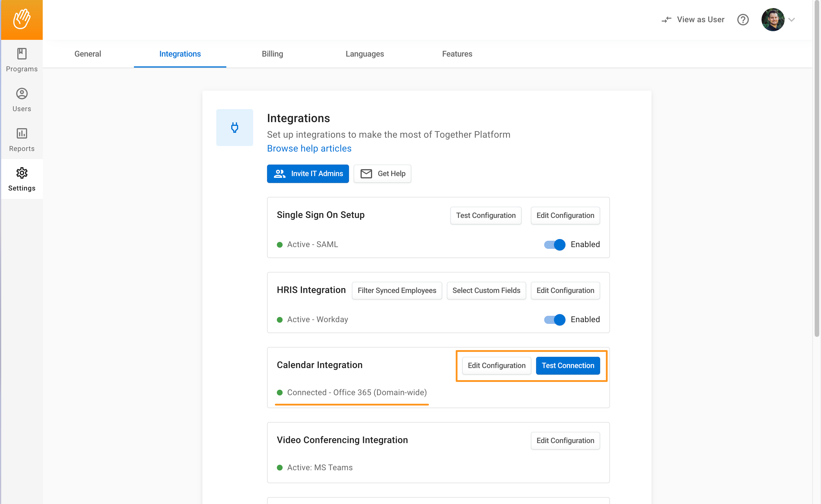
Task: Click Filter Synced Employees button
Action: [396, 290]
